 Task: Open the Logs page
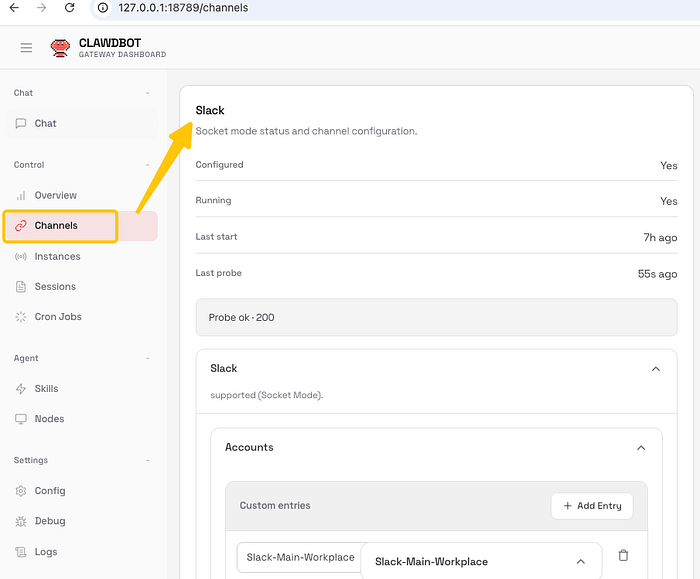pos(82,552)
